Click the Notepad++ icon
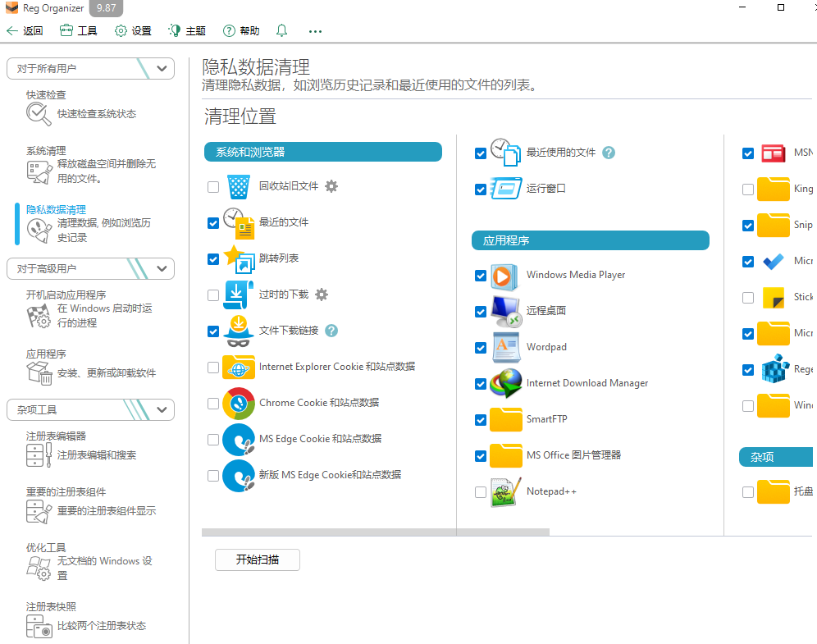The width and height of the screenshot is (817, 644). 505,491
